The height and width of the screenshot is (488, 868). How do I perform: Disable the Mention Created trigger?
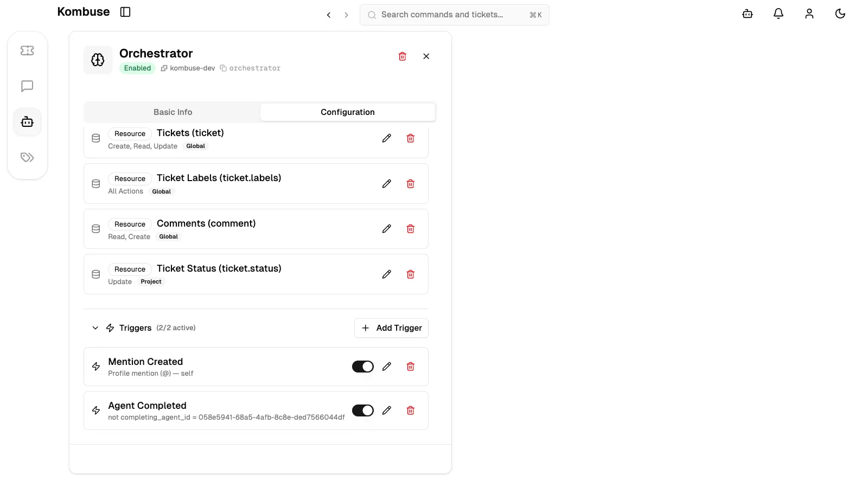[362, 367]
